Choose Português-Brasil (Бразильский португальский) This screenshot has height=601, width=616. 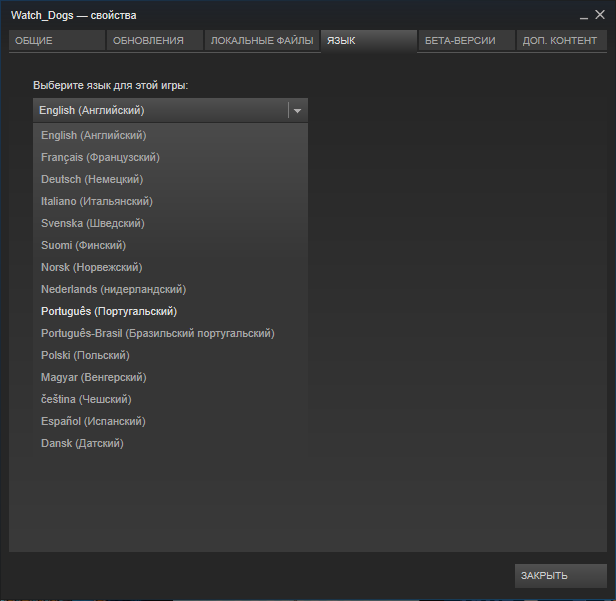[x=170, y=333]
